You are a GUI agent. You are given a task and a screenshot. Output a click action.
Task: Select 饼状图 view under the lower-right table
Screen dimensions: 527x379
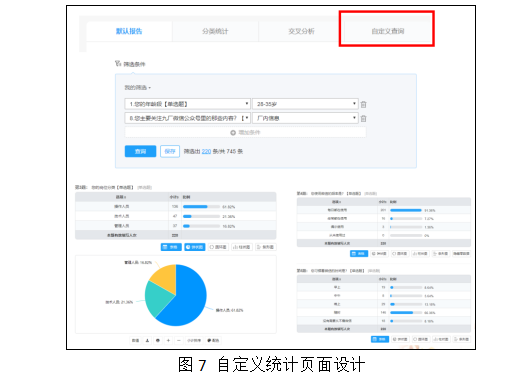(x=400, y=339)
